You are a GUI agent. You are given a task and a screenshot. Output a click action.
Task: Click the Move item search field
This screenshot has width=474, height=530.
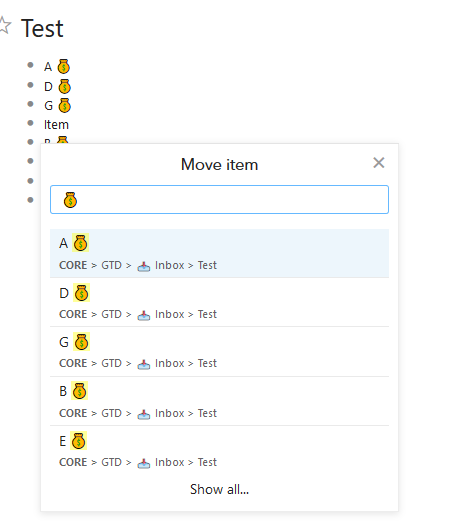[219, 199]
